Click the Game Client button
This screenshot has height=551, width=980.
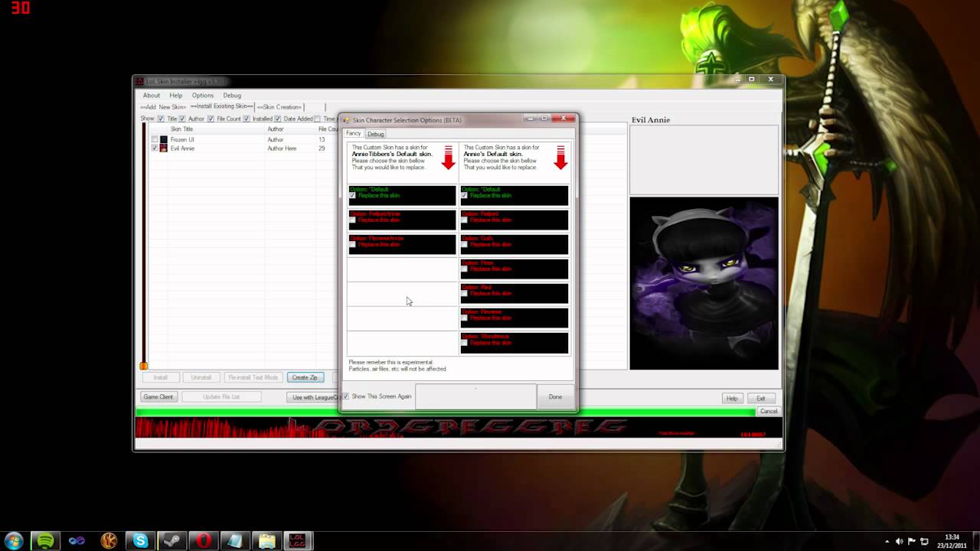158,397
